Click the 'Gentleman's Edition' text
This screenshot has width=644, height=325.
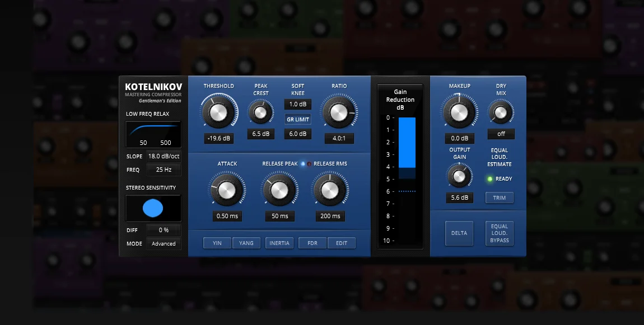(160, 101)
